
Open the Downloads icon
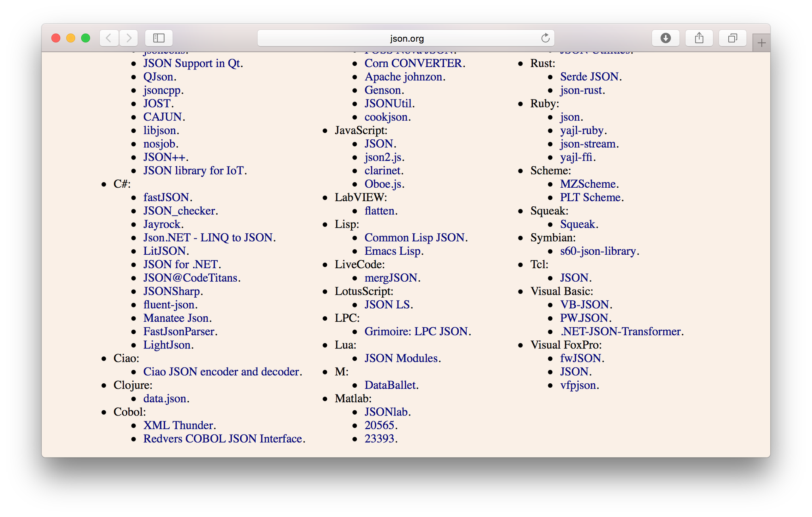[665, 38]
